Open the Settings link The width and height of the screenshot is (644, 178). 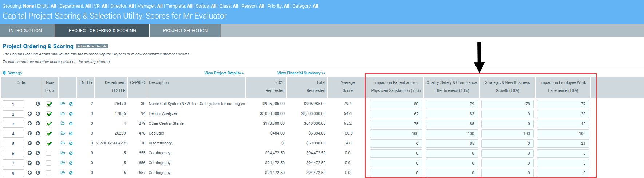coord(12,73)
